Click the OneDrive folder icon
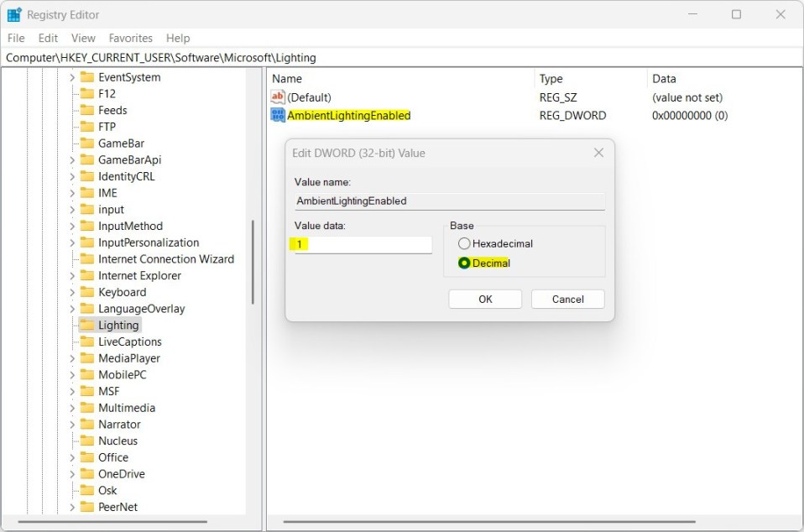 coord(87,473)
